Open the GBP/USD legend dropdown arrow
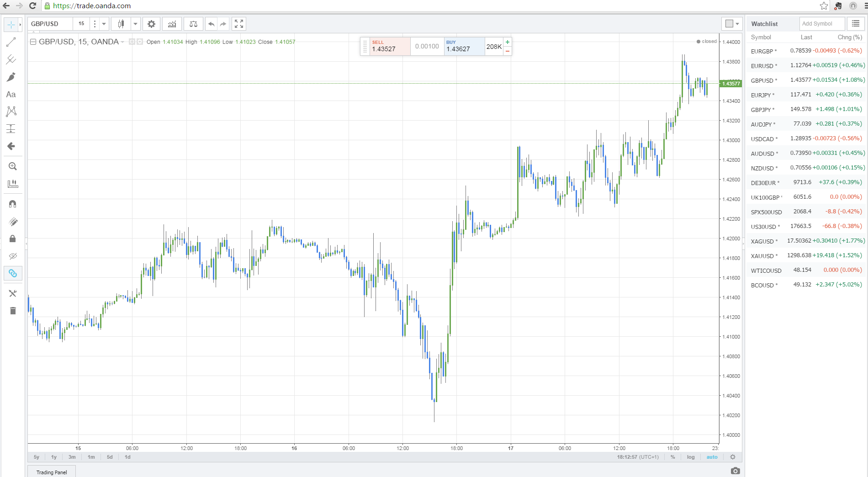This screenshot has width=868, height=477. tap(122, 42)
